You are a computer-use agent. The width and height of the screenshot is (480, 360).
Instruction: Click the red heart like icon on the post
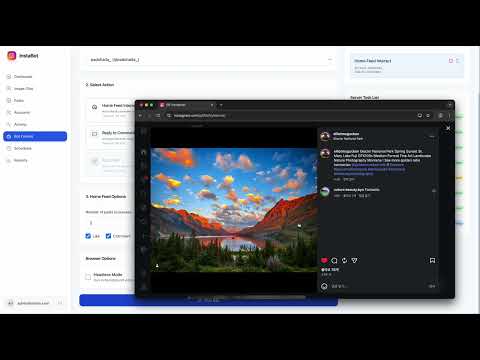click(324, 260)
